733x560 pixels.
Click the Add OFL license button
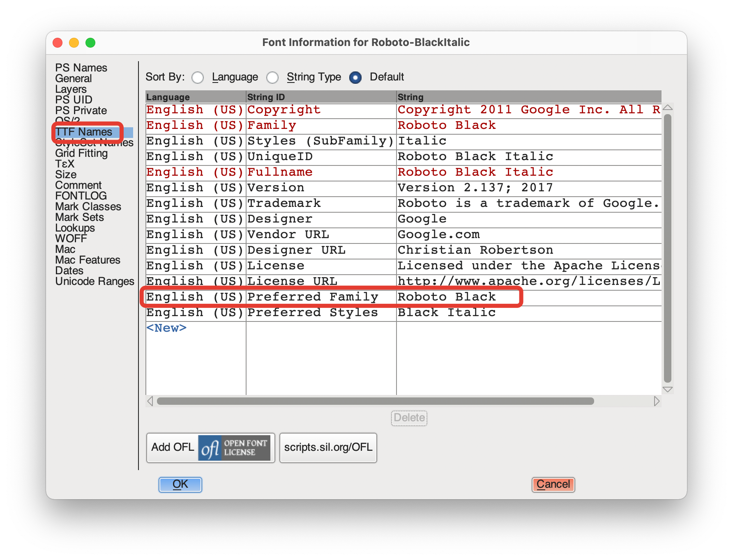[x=210, y=448]
